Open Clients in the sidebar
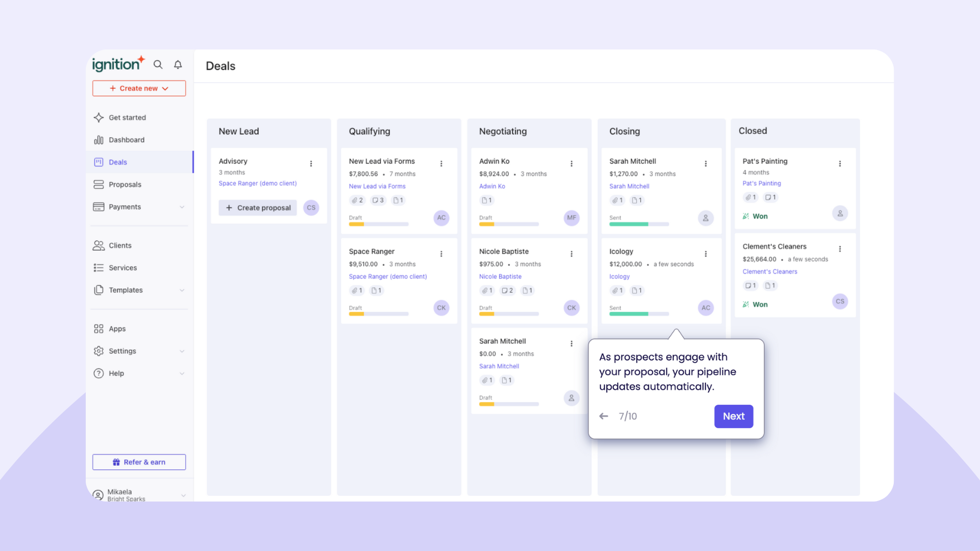This screenshot has width=980, height=551. pos(120,245)
